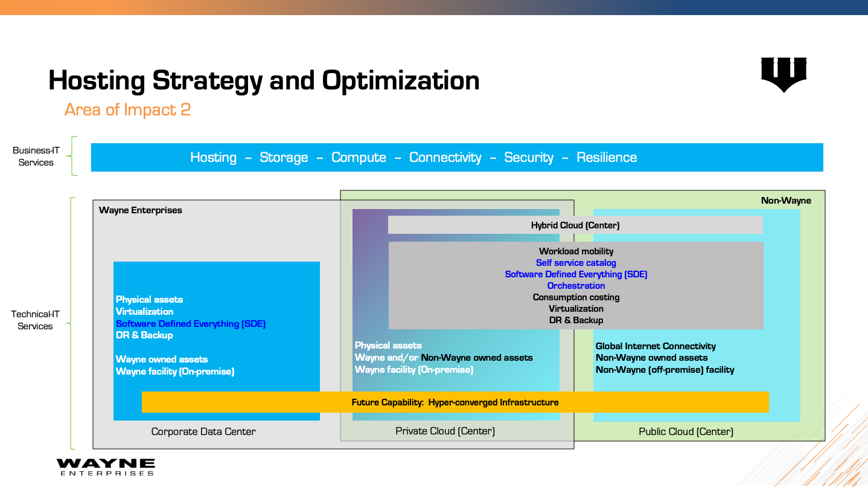Click the "Business-IT Services" label
Screen dimensions: 868x487
pyautogui.click(x=36, y=156)
